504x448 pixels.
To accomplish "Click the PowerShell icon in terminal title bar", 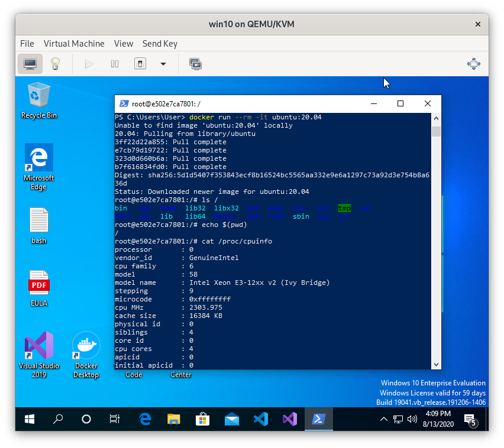I will click(x=124, y=103).
